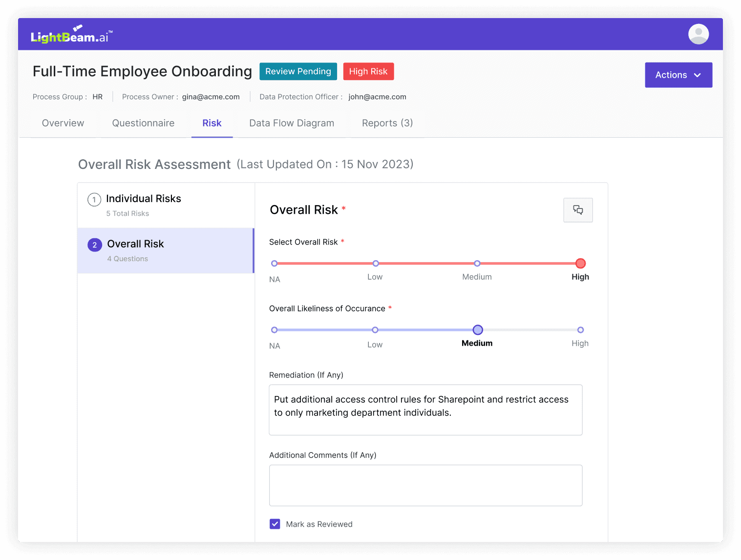The height and width of the screenshot is (560, 741).
Task: Expand the Actions dropdown menu
Action: click(678, 75)
